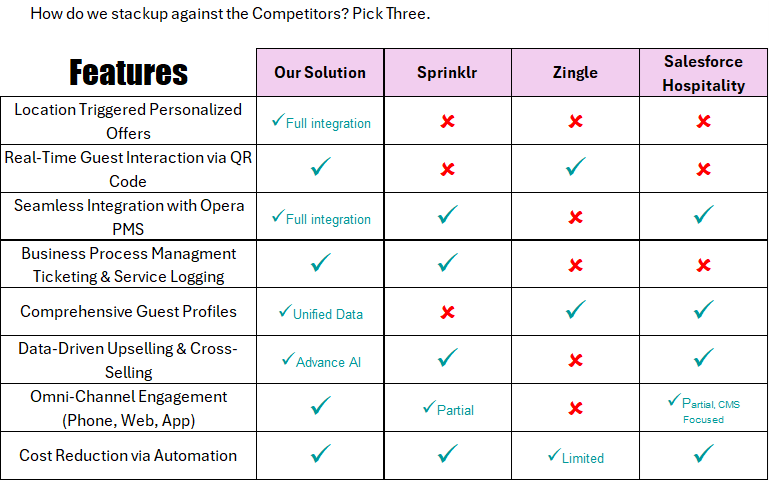Click the red X for Sprinklr Location Triggered Offers
The image size is (769, 481).
[447, 121]
